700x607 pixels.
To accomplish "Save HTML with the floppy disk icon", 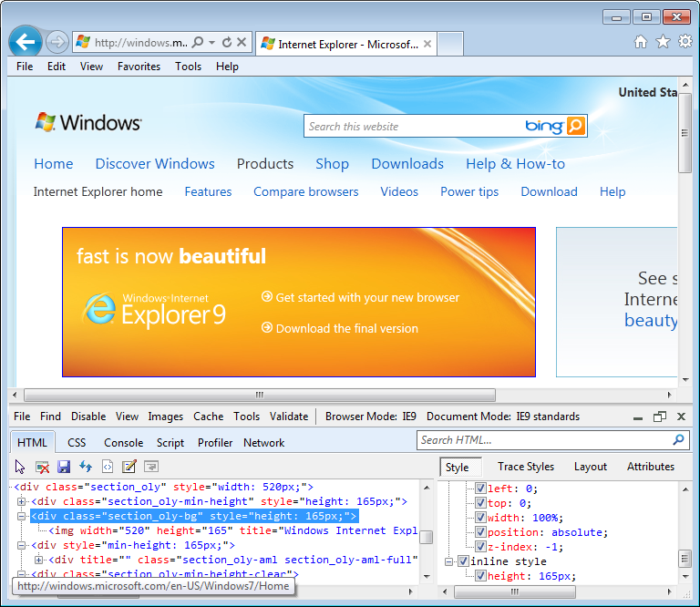I will [64, 467].
